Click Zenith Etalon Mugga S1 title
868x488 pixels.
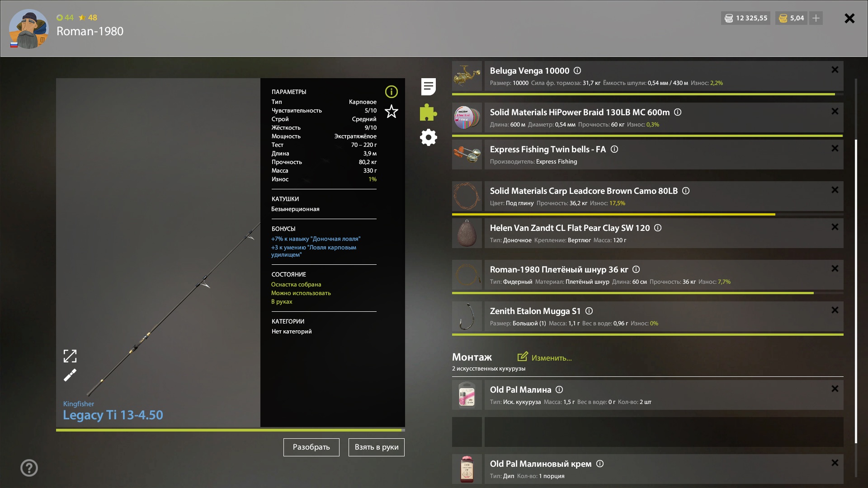pos(535,311)
